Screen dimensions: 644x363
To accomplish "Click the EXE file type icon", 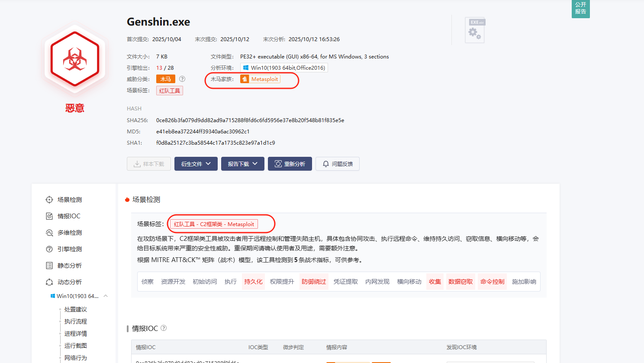I will [475, 30].
